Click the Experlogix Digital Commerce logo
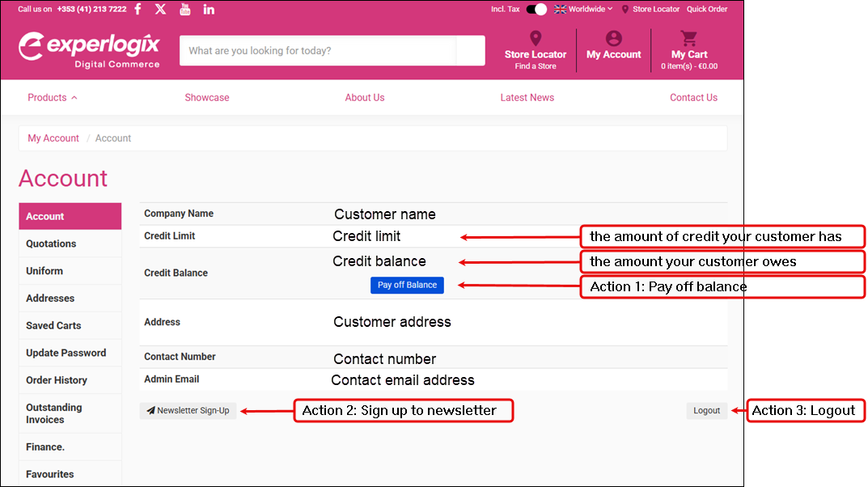 pyautogui.click(x=89, y=49)
